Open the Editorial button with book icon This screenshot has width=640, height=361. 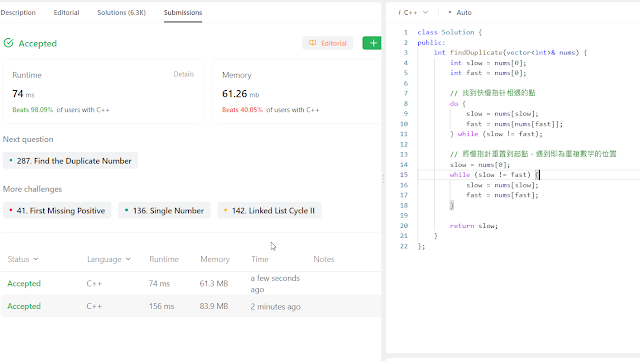(328, 43)
